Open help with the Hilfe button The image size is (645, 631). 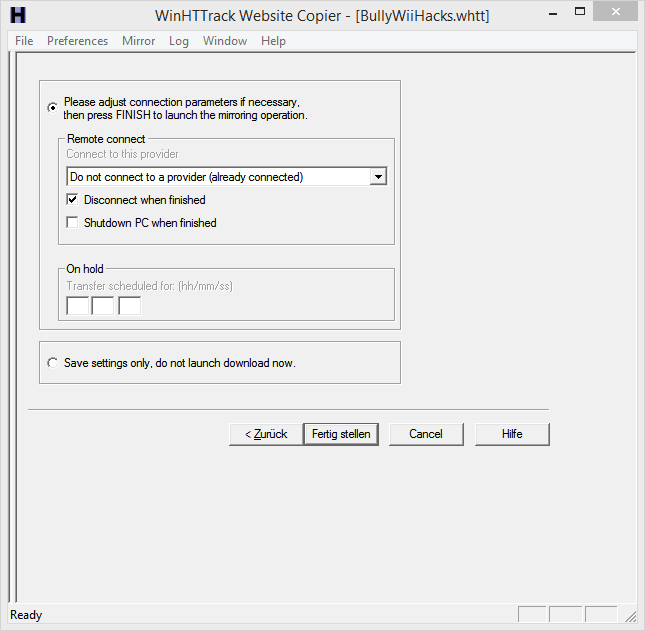pos(512,434)
